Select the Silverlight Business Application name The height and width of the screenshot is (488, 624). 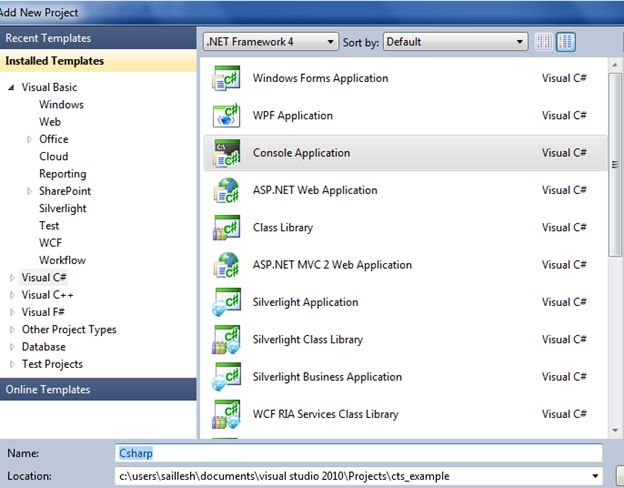tap(327, 377)
